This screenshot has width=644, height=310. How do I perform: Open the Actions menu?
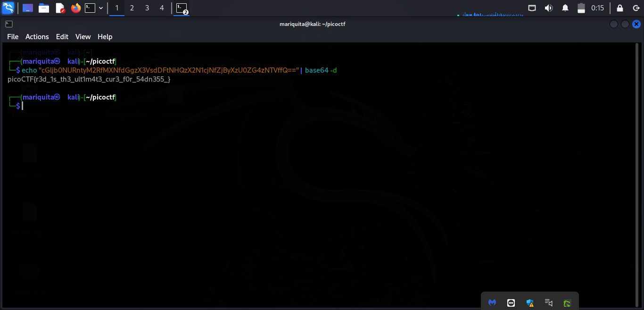37,37
